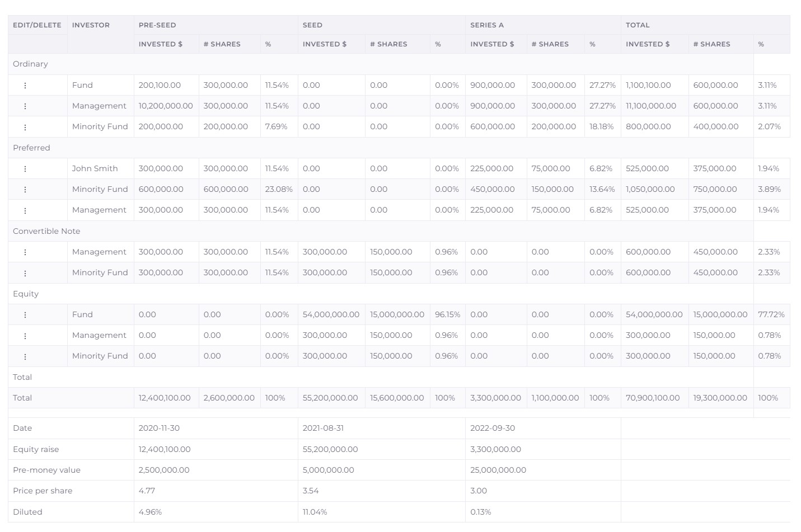Collapse the Convertible Note section
This screenshot has height=532, width=801.
(46, 231)
